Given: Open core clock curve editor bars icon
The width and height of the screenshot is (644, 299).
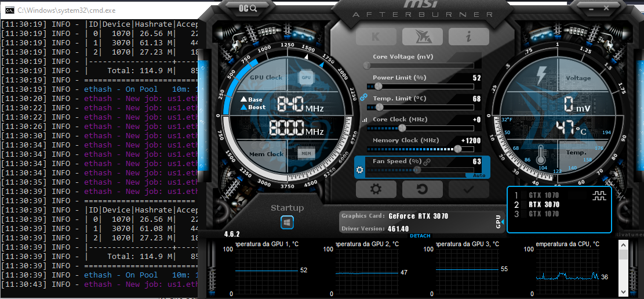Looking at the screenshot, I should click(x=364, y=120).
